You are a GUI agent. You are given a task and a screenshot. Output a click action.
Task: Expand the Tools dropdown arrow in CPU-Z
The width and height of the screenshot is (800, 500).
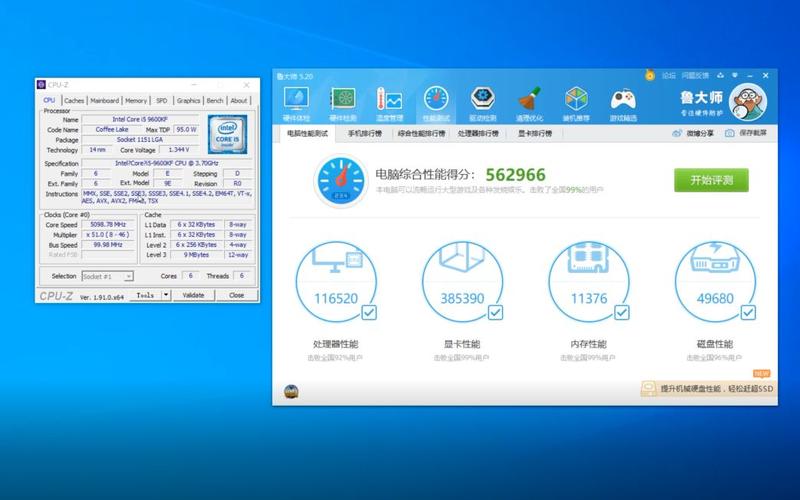click(x=166, y=295)
